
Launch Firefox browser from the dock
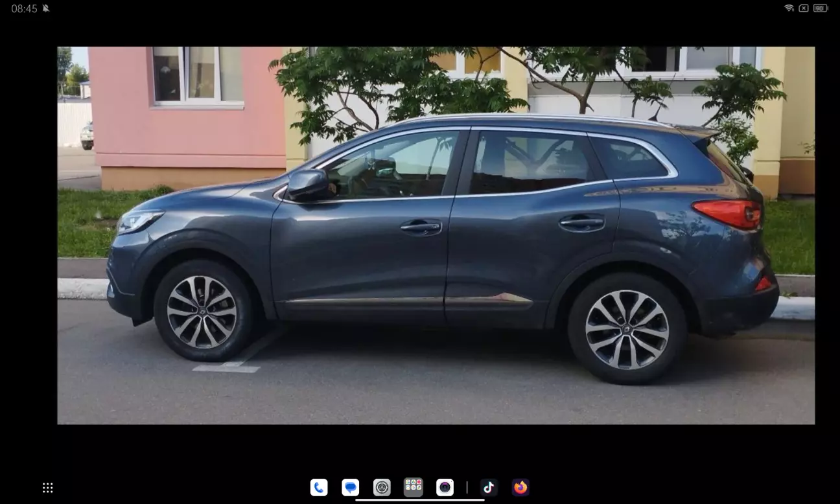point(520,487)
